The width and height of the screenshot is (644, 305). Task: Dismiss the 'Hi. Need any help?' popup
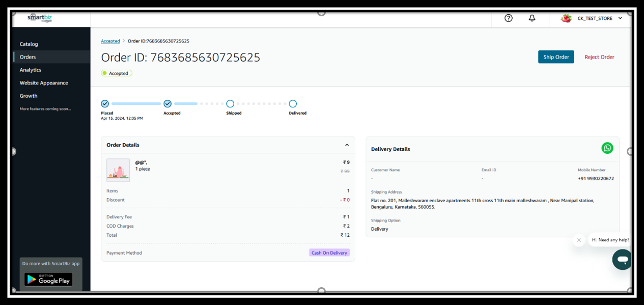[579, 240]
